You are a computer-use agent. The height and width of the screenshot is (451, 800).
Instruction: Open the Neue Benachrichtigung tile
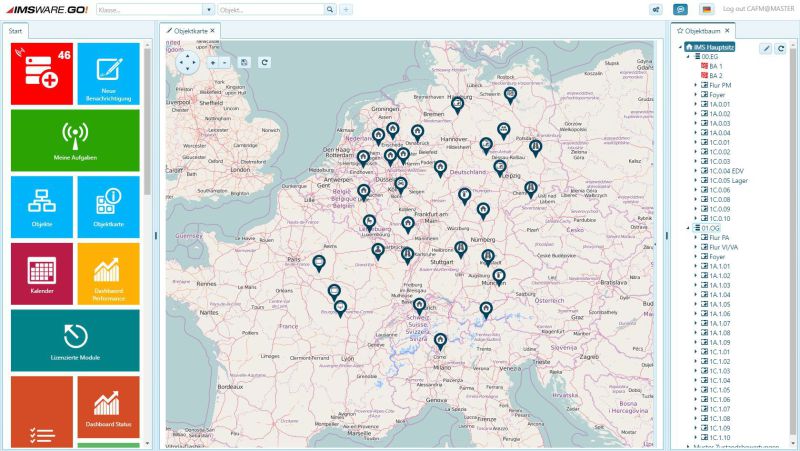pyautogui.click(x=108, y=73)
